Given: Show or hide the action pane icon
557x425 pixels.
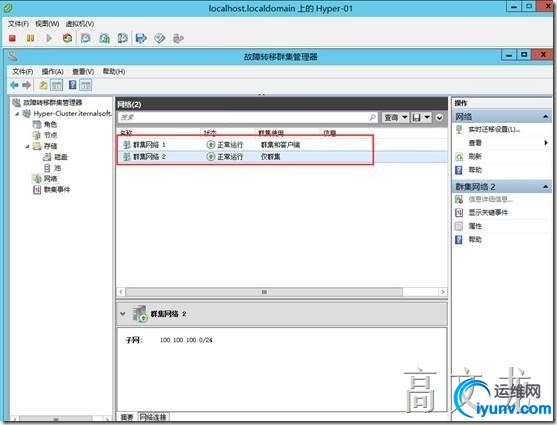Looking at the screenshot, I should point(86,85).
